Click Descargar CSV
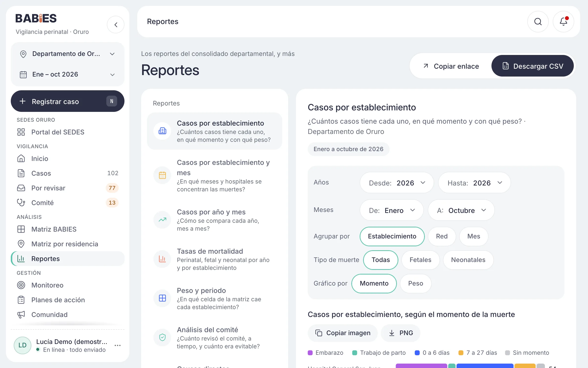Screen dimensions: 588x368 533,66
